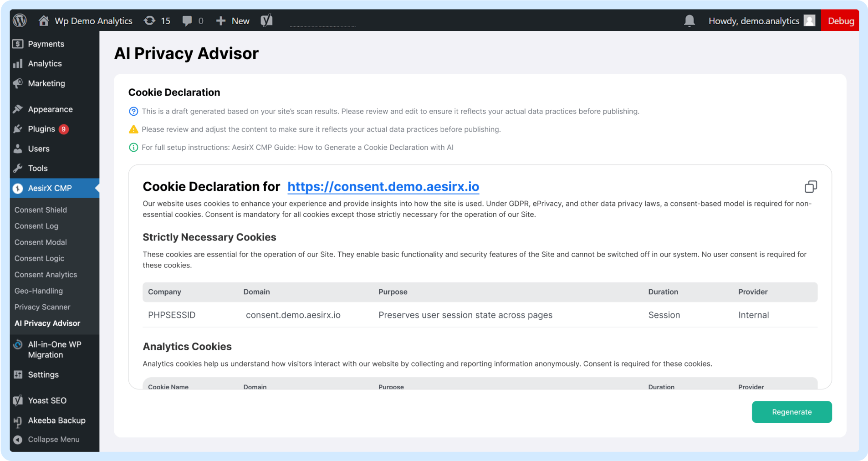Click the Regenerate button
The image size is (868, 461).
791,412
